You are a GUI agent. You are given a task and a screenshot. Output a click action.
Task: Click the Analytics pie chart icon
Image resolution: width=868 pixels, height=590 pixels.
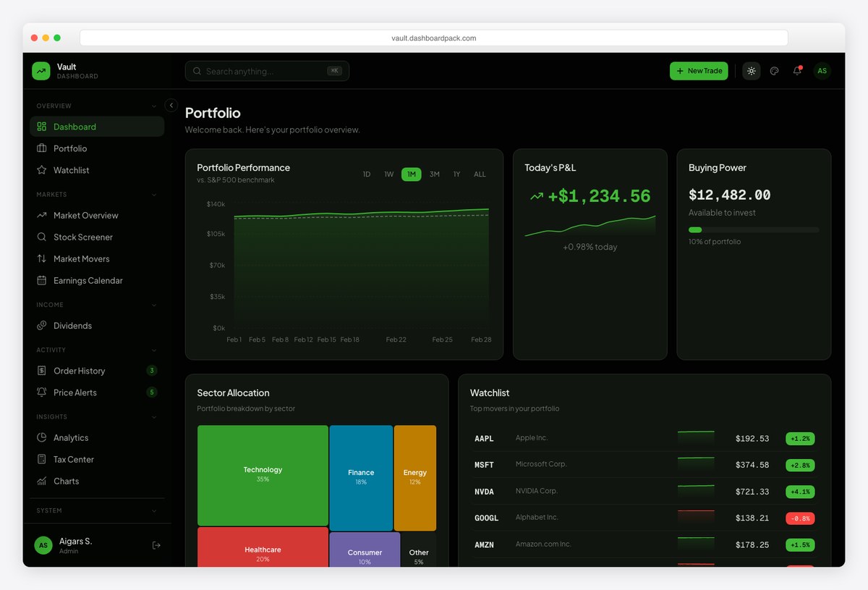pos(41,437)
